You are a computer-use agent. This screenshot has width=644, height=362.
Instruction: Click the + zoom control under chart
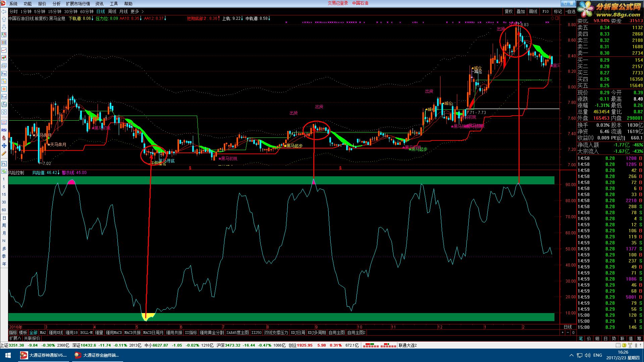coord(562,333)
